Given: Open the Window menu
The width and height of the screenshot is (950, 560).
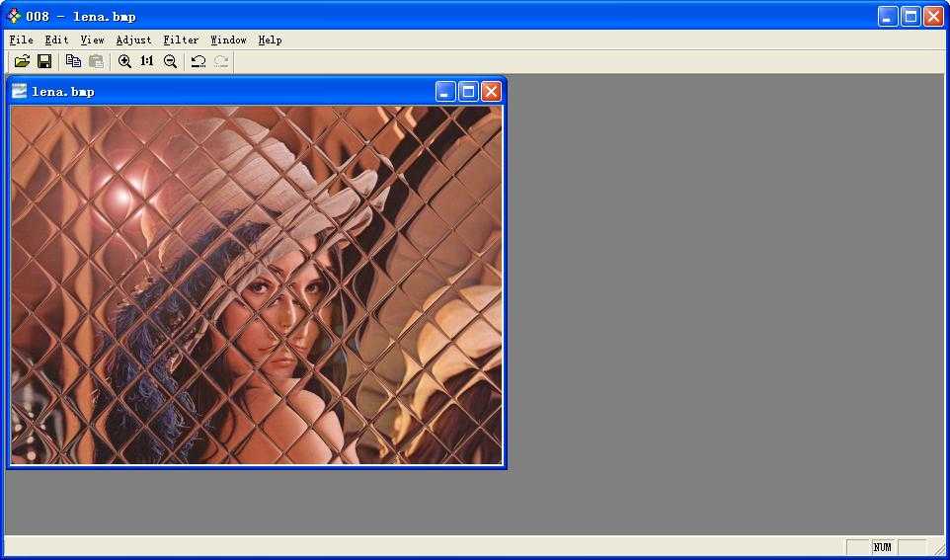Looking at the screenshot, I should pyautogui.click(x=228, y=40).
